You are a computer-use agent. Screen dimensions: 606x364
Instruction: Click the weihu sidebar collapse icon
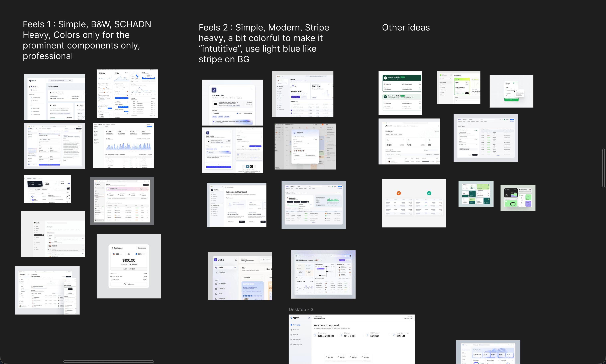[x=236, y=260]
